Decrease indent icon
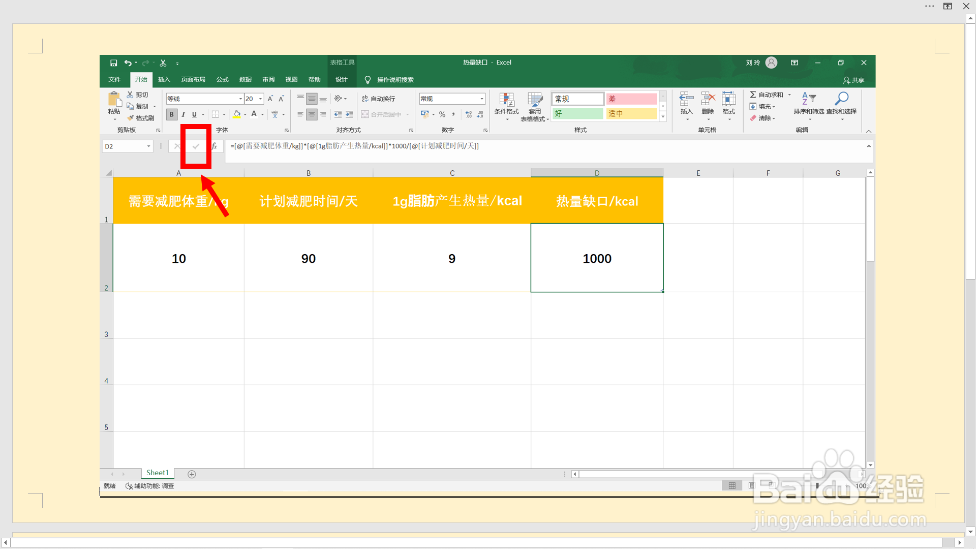 338,114
